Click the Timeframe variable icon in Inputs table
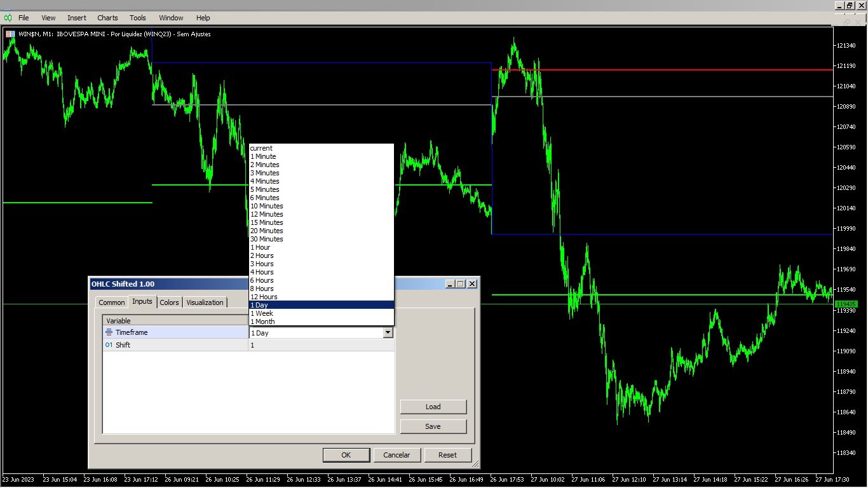The height and width of the screenshot is (488, 868). [x=108, y=332]
